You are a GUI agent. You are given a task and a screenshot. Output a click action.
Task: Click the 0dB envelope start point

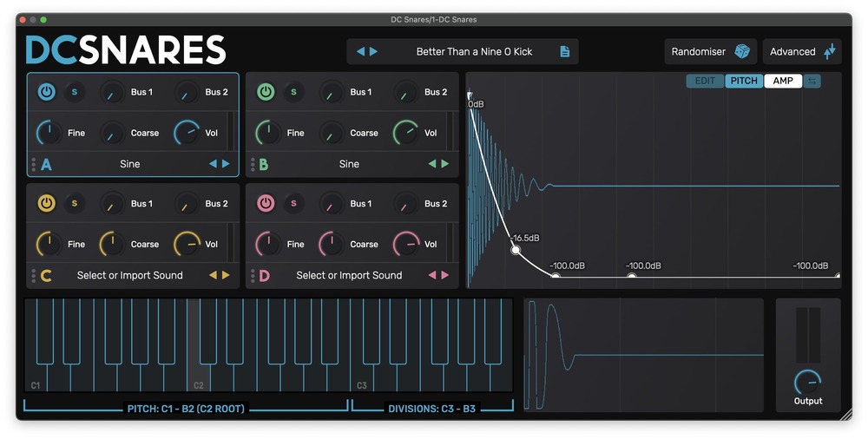click(470, 95)
